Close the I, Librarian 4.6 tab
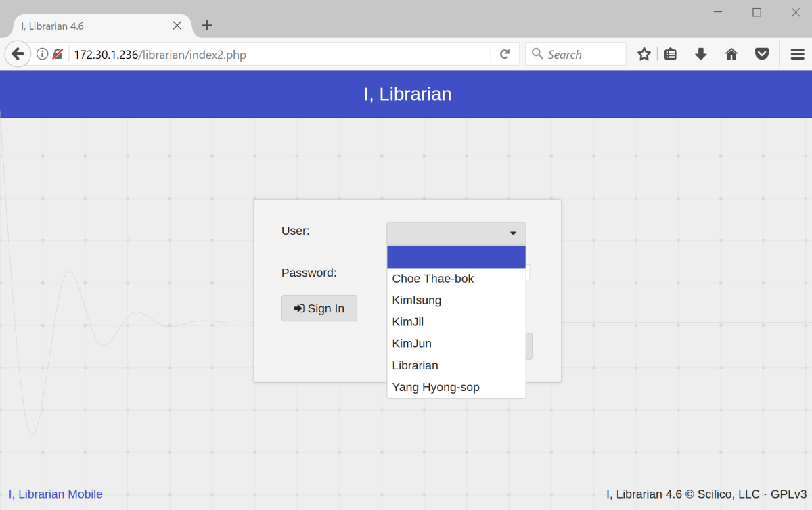The image size is (812, 510). [177, 26]
